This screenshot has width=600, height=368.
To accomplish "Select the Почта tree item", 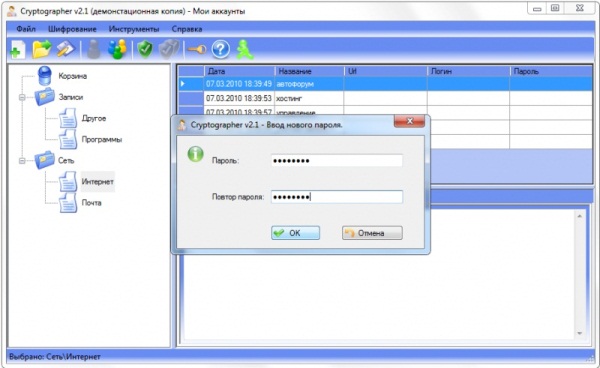I will tap(91, 203).
